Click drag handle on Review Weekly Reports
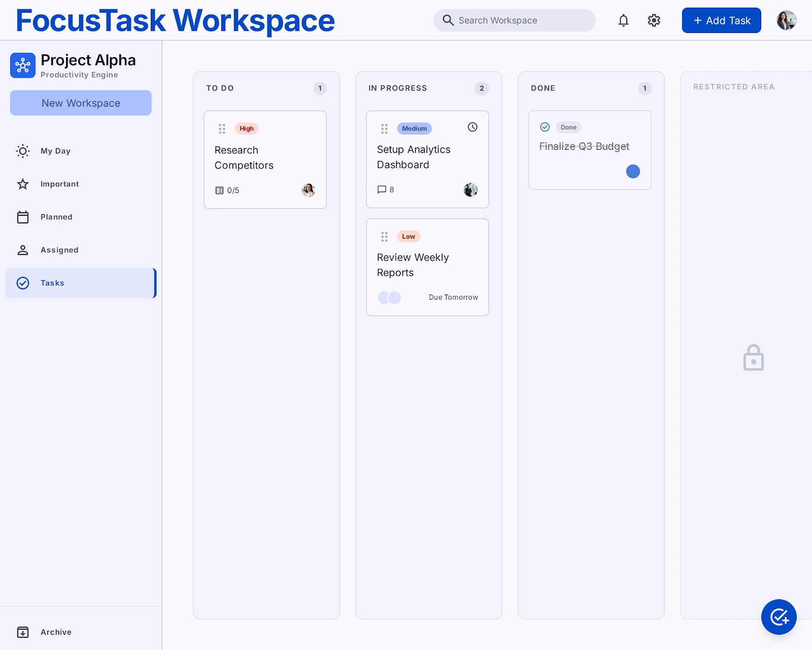This screenshot has height=650, width=812. (384, 237)
